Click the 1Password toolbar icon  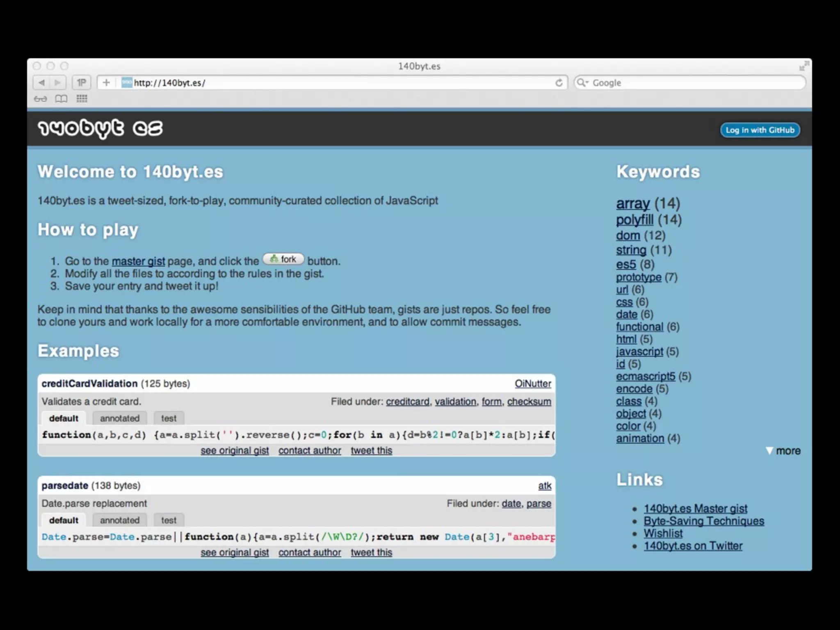pyautogui.click(x=81, y=83)
